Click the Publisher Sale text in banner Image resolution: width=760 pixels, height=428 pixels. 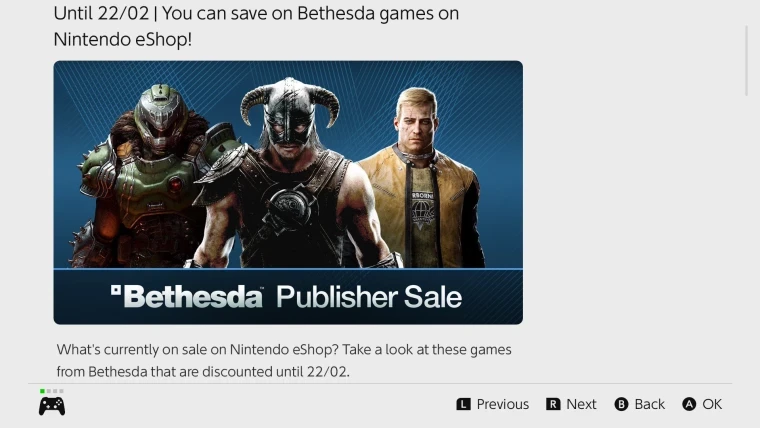(369, 297)
